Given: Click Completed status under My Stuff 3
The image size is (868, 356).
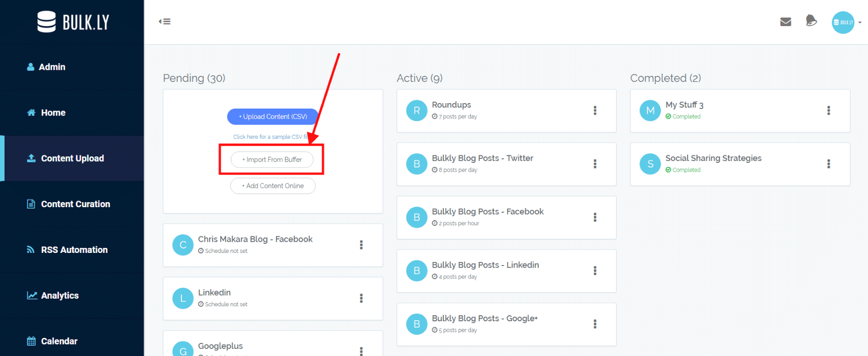Looking at the screenshot, I should [x=683, y=117].
